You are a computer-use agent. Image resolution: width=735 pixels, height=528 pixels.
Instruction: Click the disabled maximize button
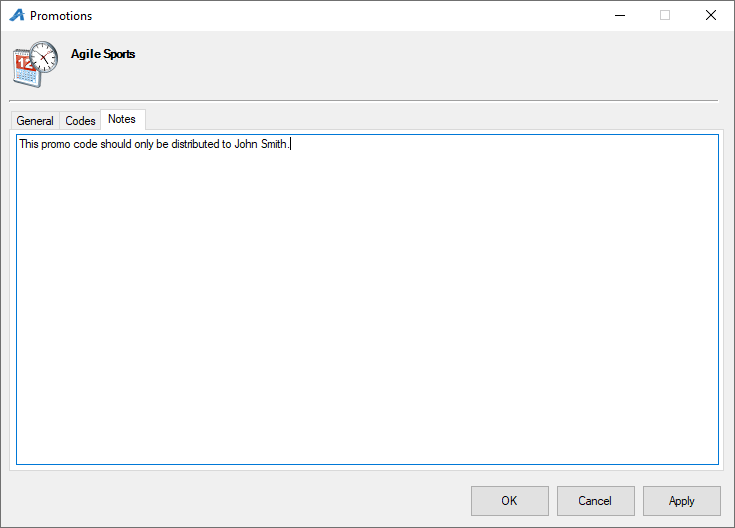click(665, 15)
